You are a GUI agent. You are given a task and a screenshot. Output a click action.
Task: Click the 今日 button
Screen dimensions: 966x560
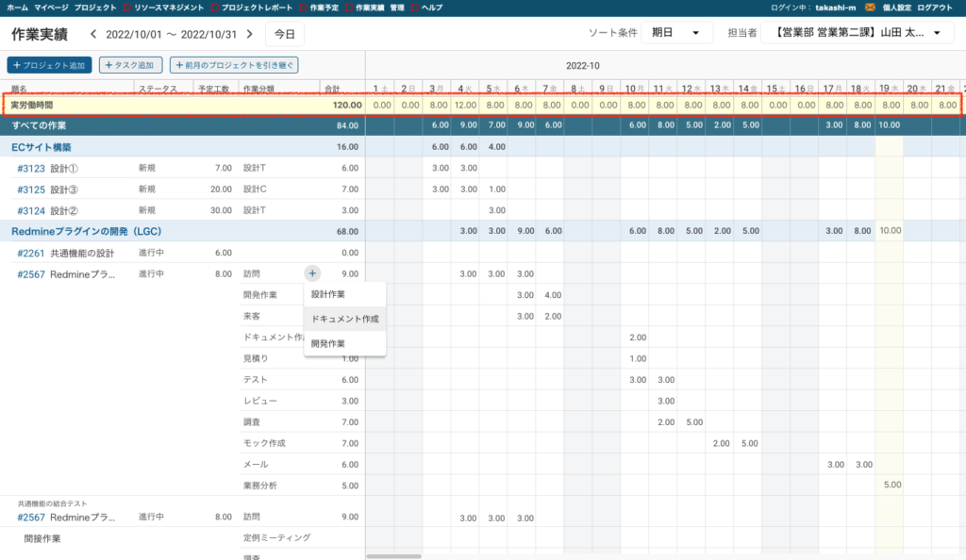click(285, 35)
